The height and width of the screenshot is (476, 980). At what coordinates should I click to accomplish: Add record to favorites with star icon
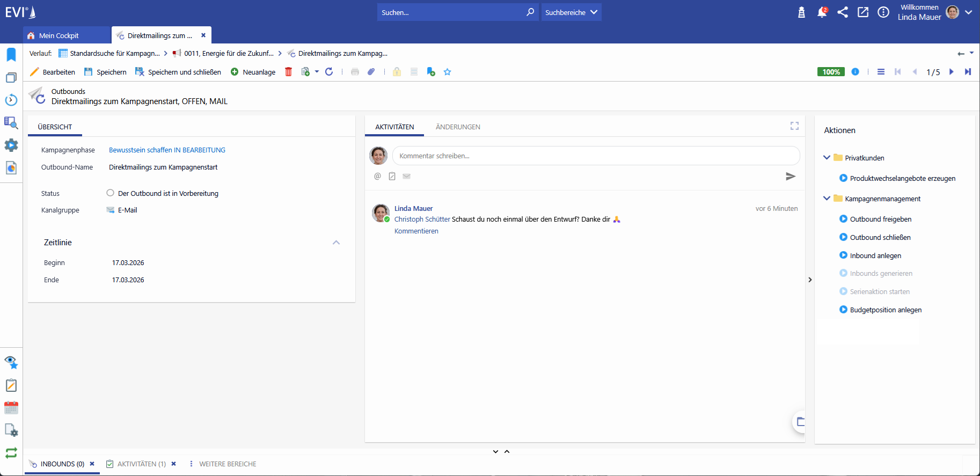click(x=447, y=72)
